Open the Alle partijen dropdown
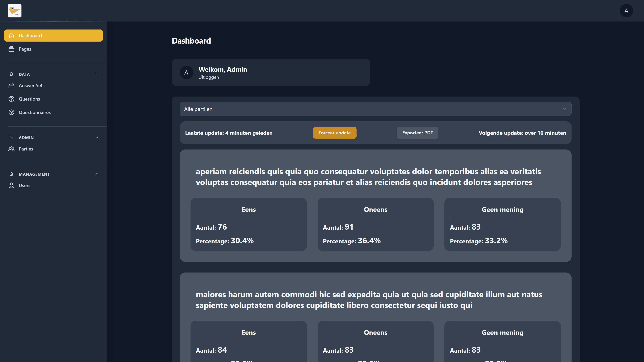The height and width of the screenshot is (362, 644). point(375,109)
